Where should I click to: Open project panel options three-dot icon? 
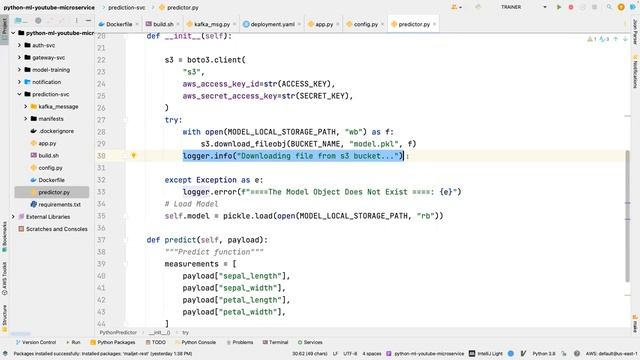(76, 20)
